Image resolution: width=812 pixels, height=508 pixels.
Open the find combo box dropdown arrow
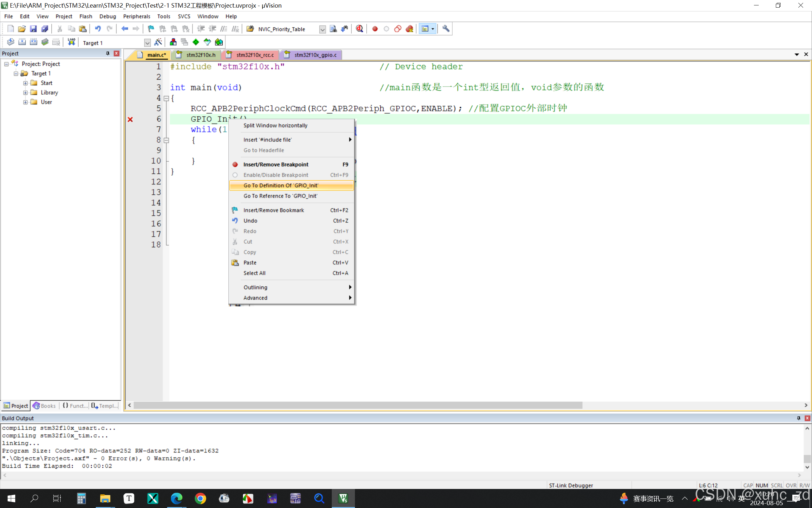(x=322, y=29)
